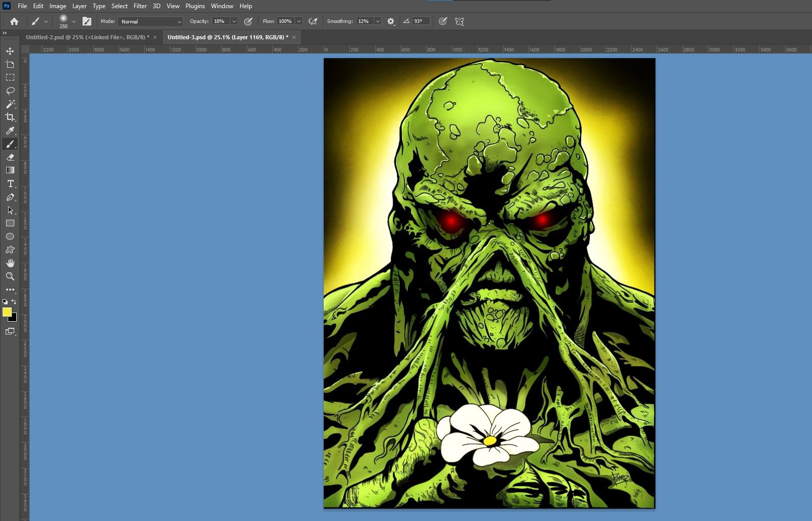Select the Brush tool in the toolbar
Screen dimensions: 812x521
10,144
